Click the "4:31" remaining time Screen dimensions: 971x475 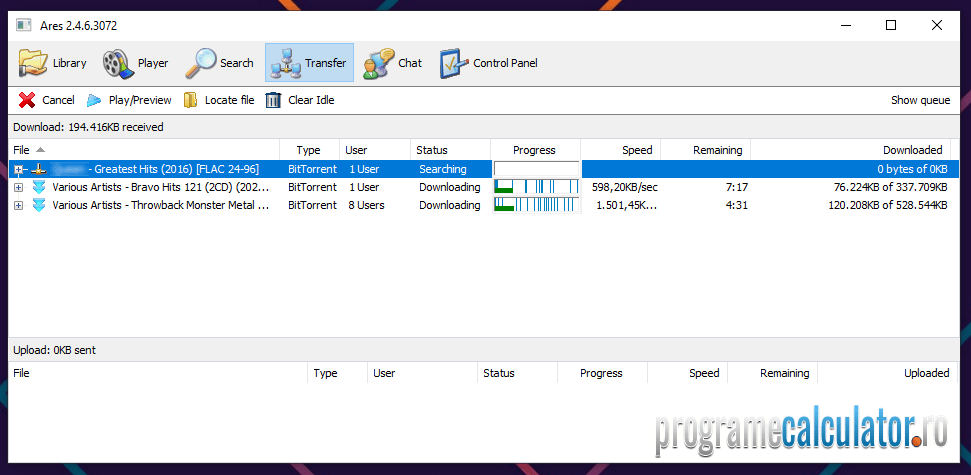pyautogui.click(x=736, y=205)
